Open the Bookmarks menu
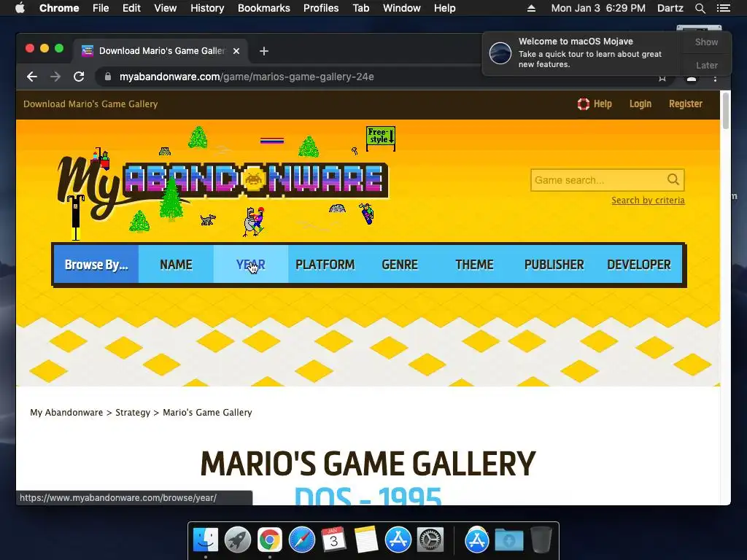 click(264, 8)
